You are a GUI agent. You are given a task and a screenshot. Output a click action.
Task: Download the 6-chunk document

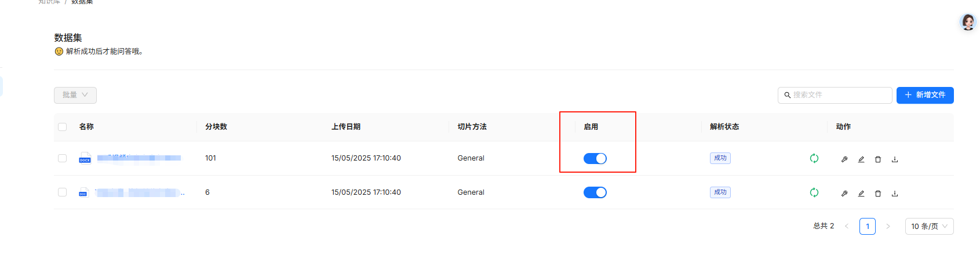[895, 193]
